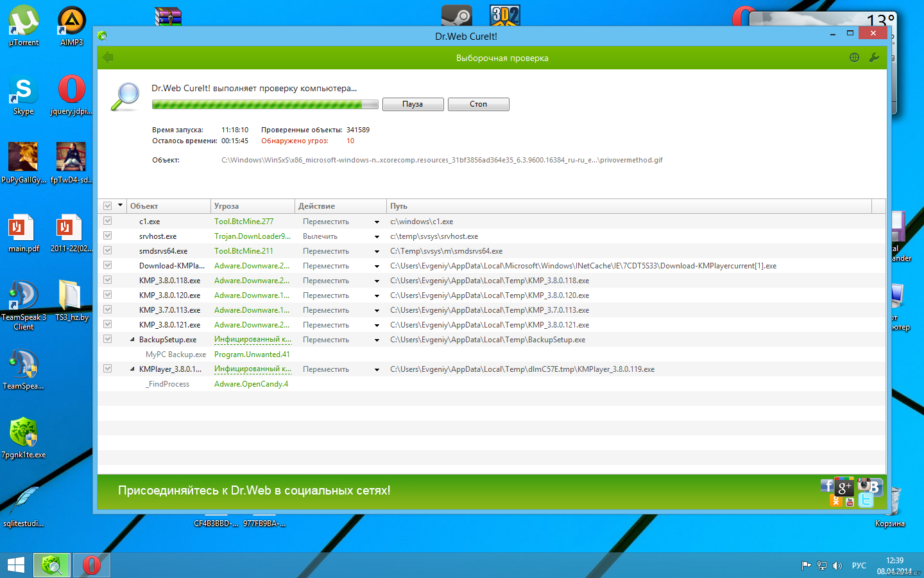The width and height of the screenshot is (924, 578).
Task: Uncheck the srvhost.exe threat checkbox
Action: pos(108,236)
